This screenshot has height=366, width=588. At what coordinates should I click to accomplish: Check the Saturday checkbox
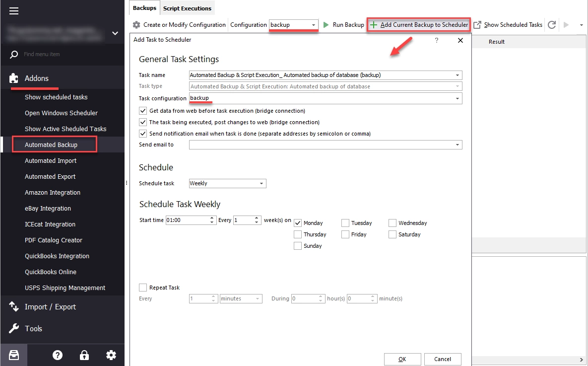[392, 234]
